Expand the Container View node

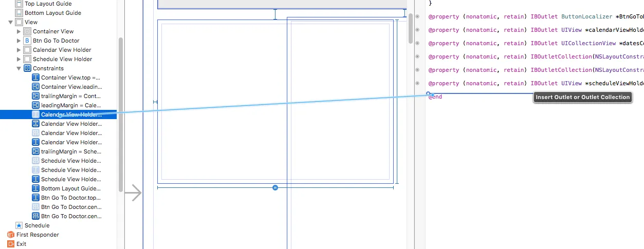[19, 31]
